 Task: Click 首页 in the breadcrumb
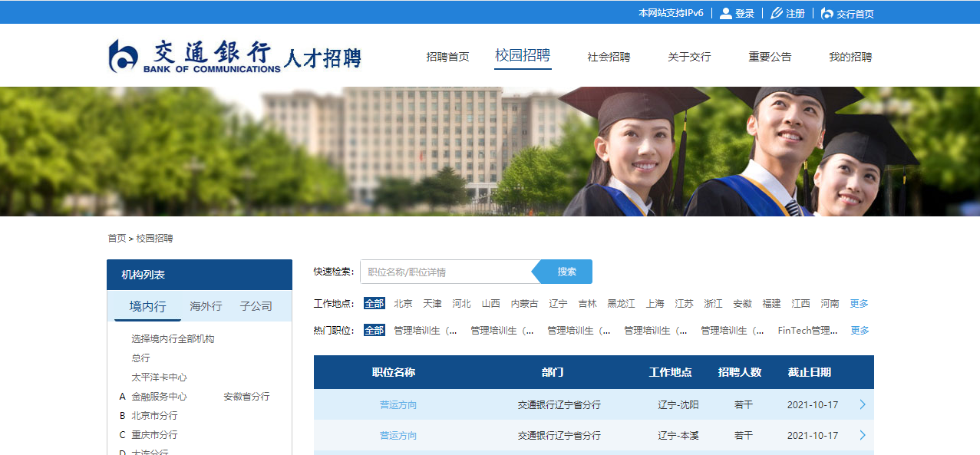point(117,239)
